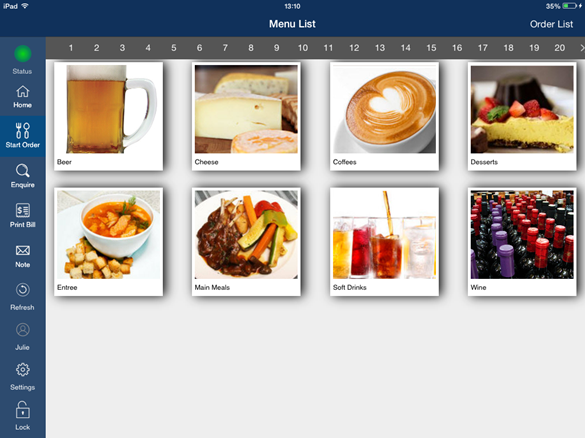
Task: Select table number 12
Action: click(x=354, y=48)
